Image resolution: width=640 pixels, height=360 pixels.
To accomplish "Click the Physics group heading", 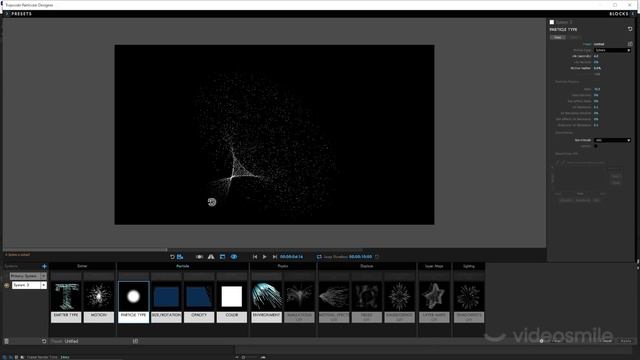I will click(x=283, y=266).
